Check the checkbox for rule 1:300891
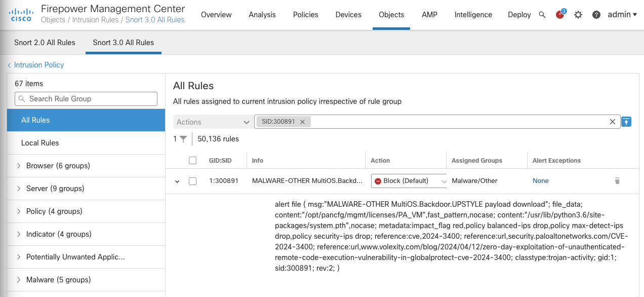 point(192,180)
